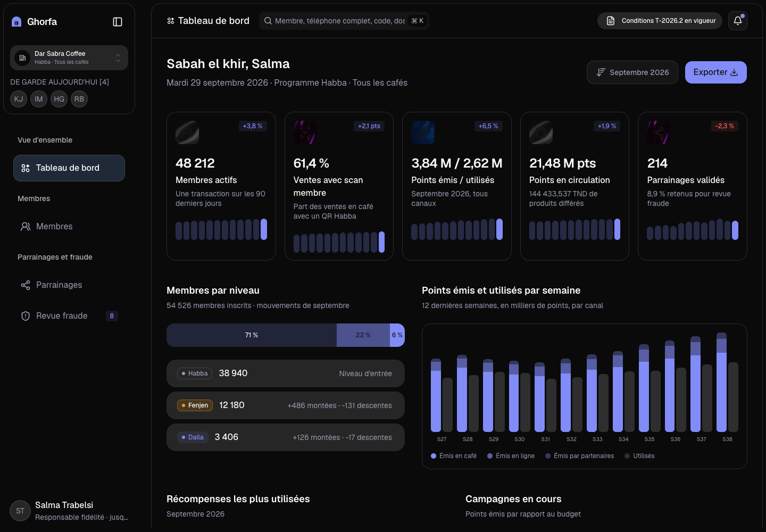Click the Revue fraude badge showing 8
The image size is (766, 532).
click(x=112, y=316)
